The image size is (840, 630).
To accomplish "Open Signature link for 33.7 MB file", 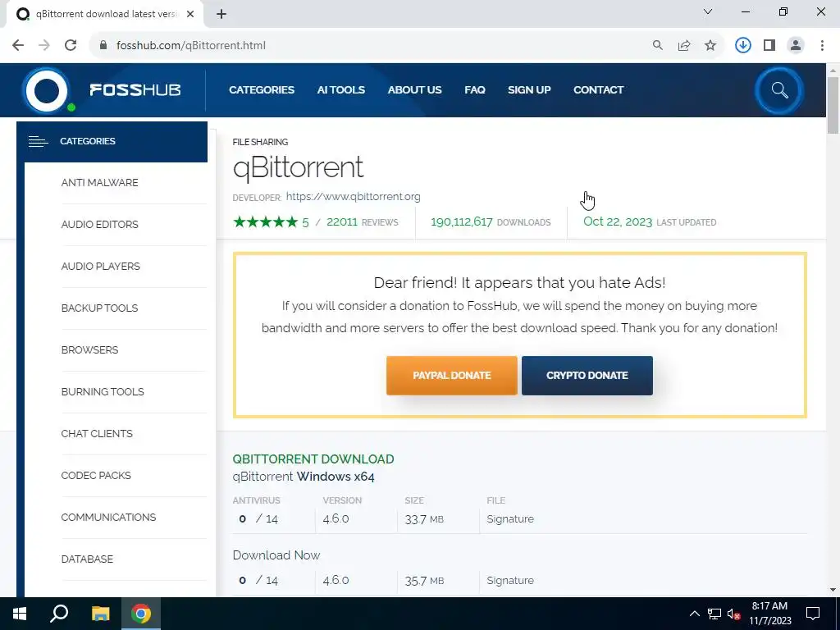I will click(x=510, y=518).
